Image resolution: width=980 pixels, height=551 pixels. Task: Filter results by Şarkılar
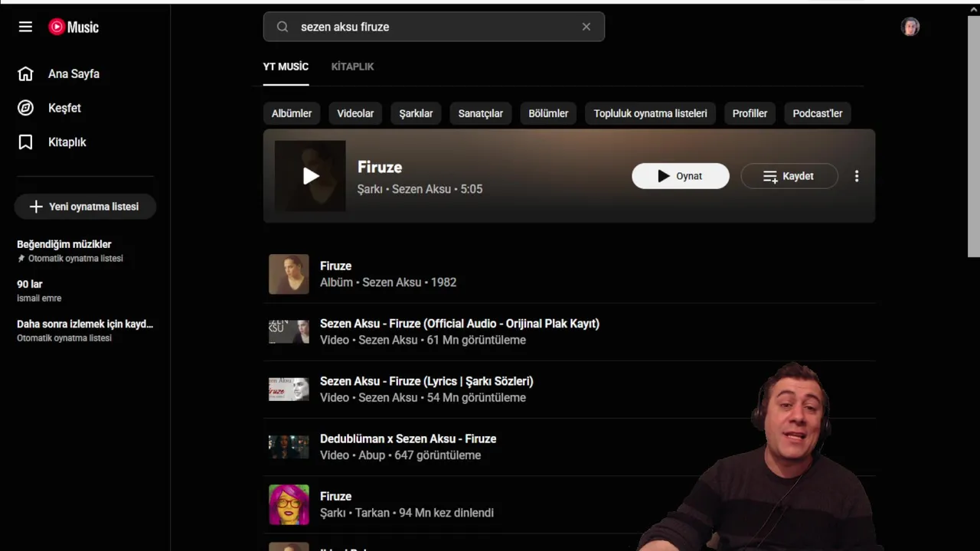coord(416,113)
